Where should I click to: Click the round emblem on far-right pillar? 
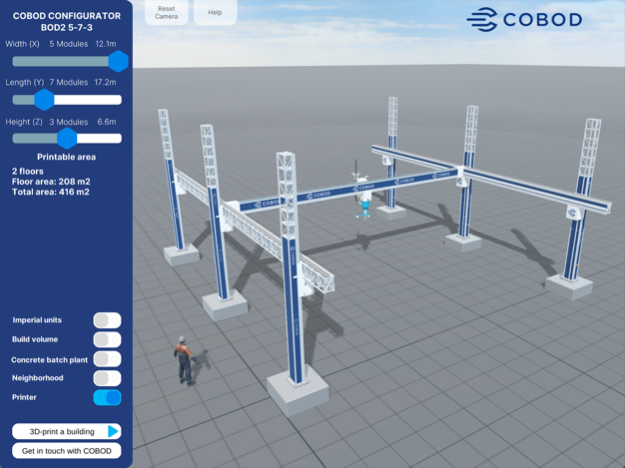click(573, 212)
